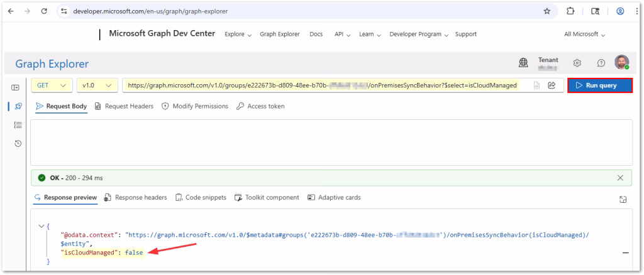This screenshot has height=275, width=644.
Task: Open the user profile avatar
Action: [x=621, y=63]
